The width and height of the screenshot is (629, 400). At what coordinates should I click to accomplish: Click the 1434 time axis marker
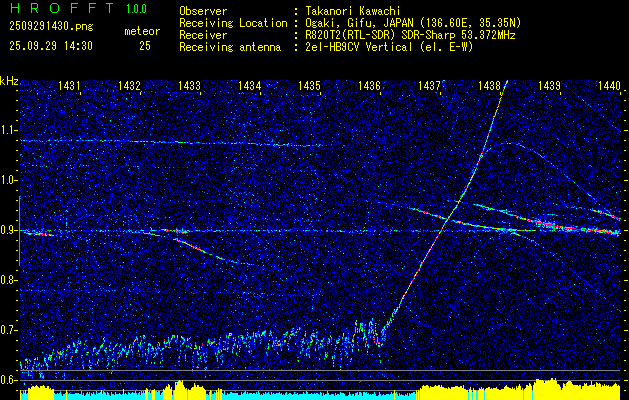pyautogui.click(x=250, y=85)
